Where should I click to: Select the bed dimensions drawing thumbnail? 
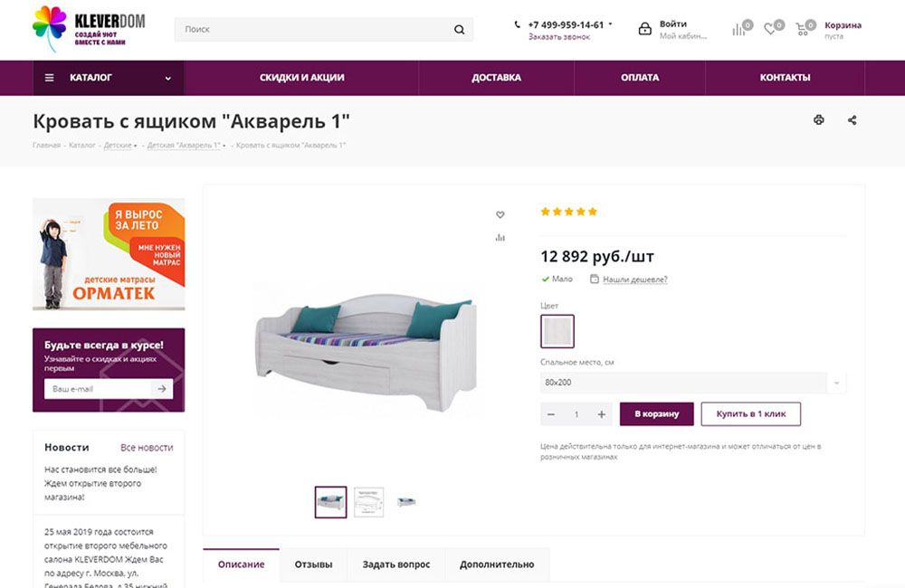coord(368,502)
